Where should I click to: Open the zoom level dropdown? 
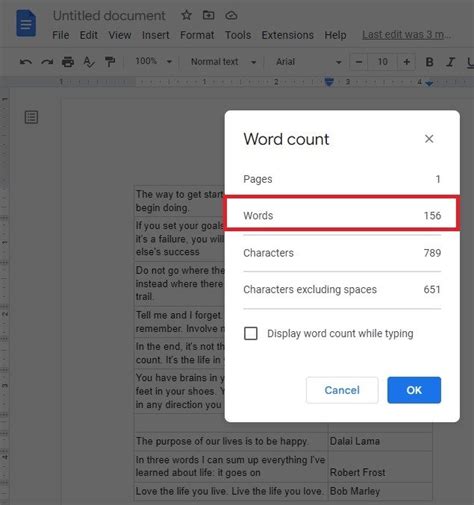153,61
